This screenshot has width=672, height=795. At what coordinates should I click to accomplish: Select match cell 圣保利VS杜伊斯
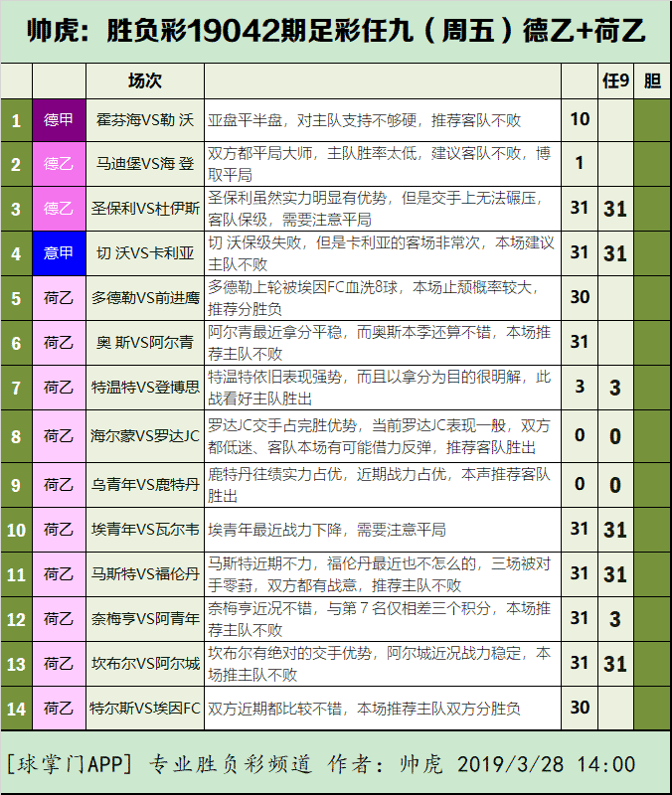click(145, 209)
